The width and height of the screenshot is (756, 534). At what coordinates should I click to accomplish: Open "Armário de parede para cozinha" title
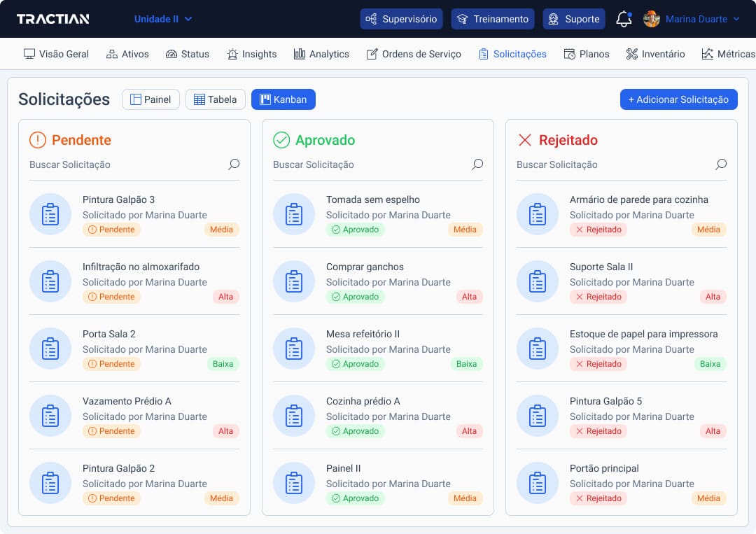click(639, 199)
